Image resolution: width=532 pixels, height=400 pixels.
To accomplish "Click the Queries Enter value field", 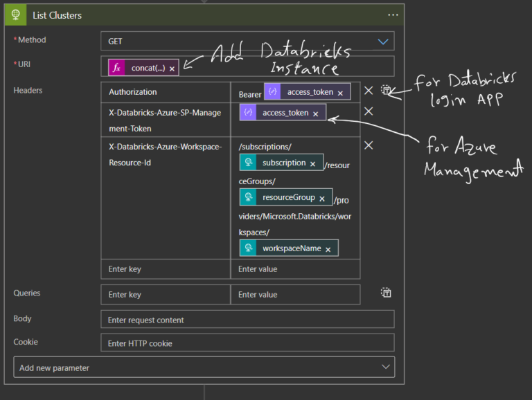I will tap(295, 295).
